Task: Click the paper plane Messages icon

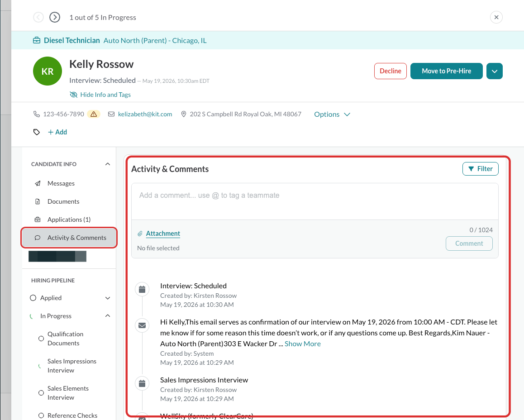Action: [x=38, y=183]
